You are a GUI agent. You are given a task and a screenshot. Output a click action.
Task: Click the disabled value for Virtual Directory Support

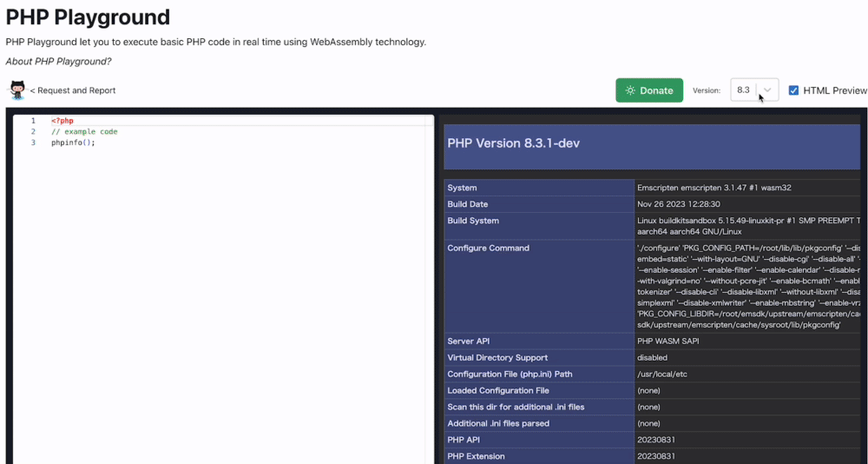pos(652,358)
